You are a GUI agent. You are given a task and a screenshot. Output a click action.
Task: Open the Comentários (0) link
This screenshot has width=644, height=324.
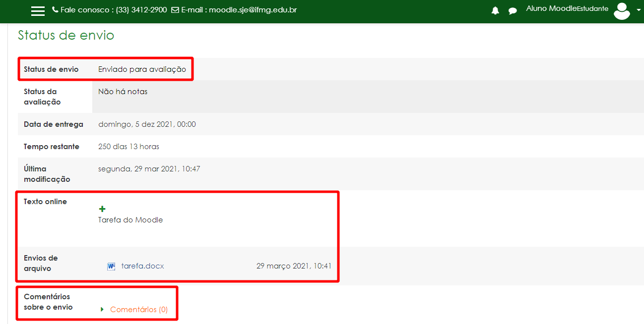pos(139,310)
